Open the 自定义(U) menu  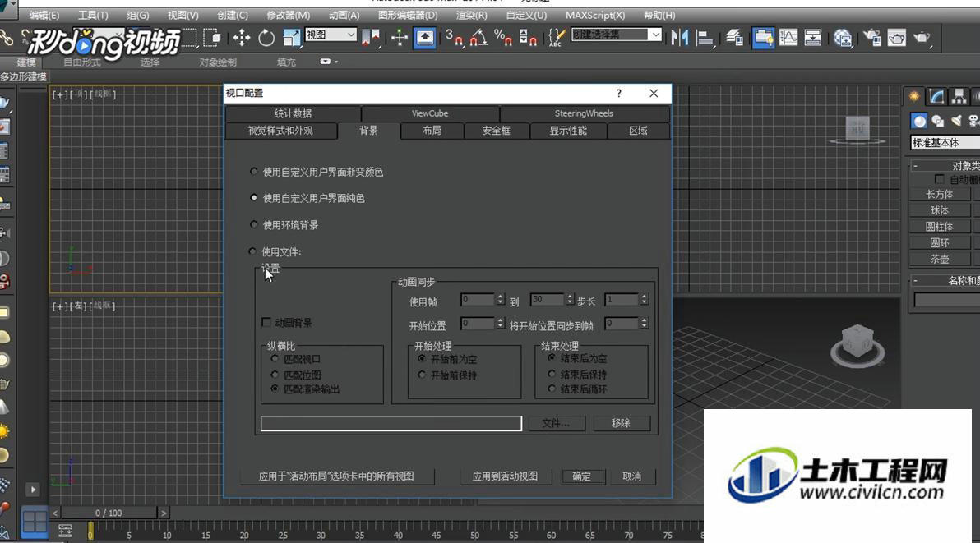click(526, 15)
